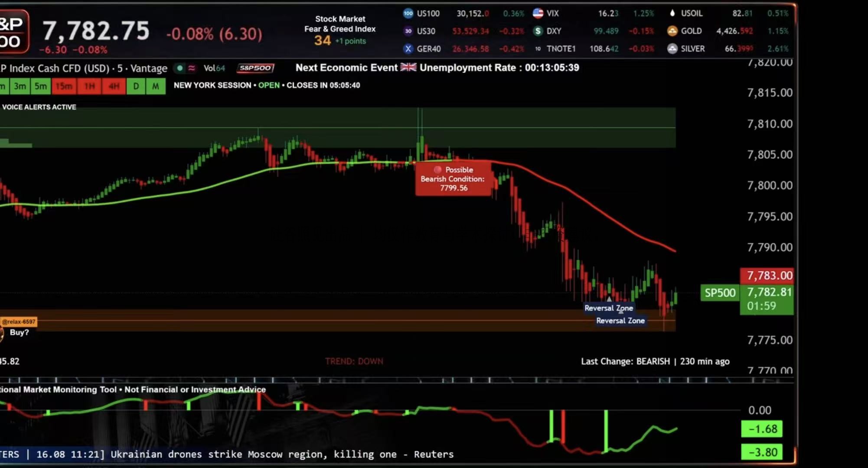Click the SILVER icon

pyautogui.click(x=672, y=49)
